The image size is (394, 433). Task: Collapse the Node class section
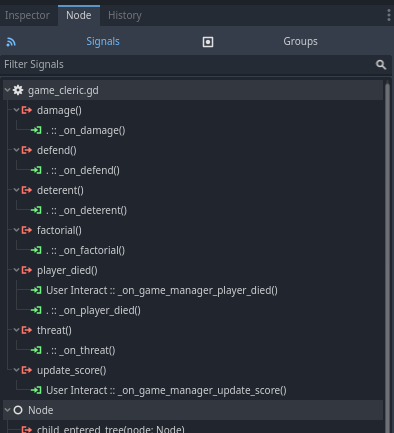click(x=7, y=410)
